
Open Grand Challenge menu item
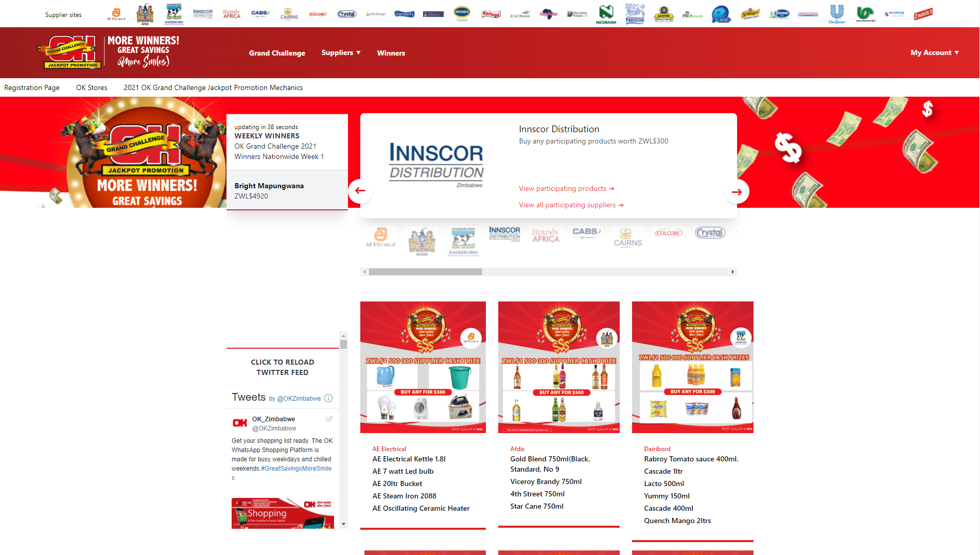[277, 53]
